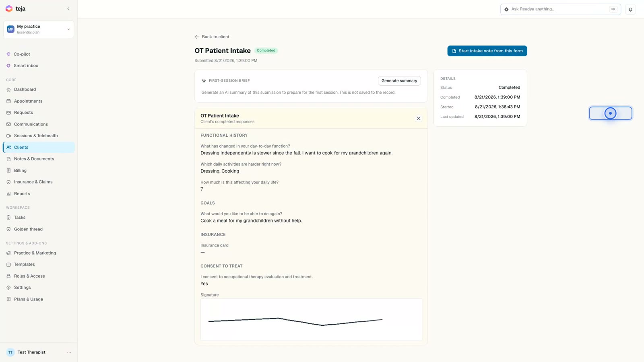
Task: Click the Roles & Access lock icon
Action: (8, 276)
